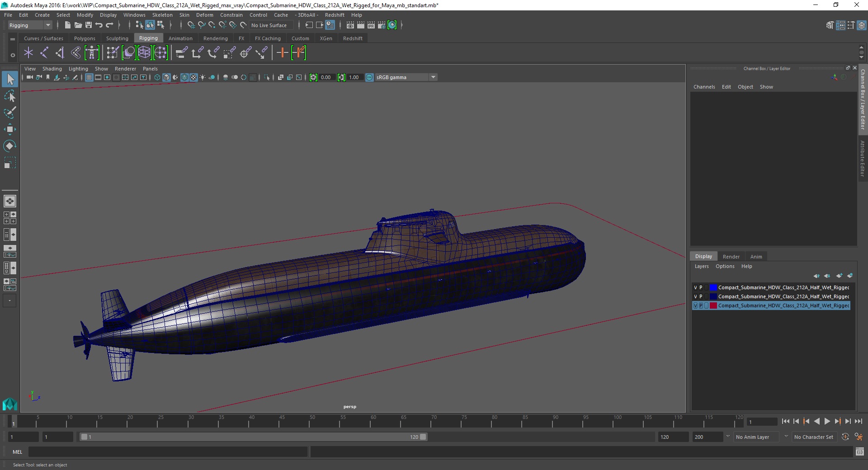Activate the Scale tool in toolbox
Screen dimensions: 868x470
click(9, 163)
